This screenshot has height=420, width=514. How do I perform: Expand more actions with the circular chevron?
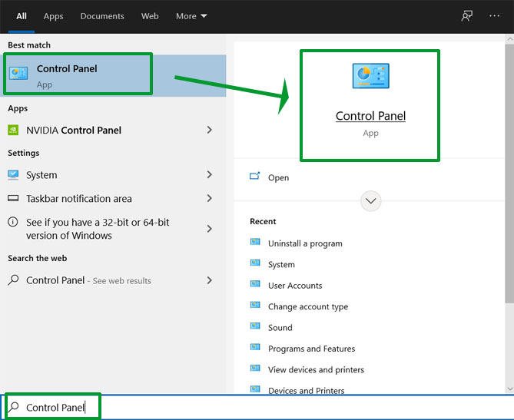click(371, 201)
